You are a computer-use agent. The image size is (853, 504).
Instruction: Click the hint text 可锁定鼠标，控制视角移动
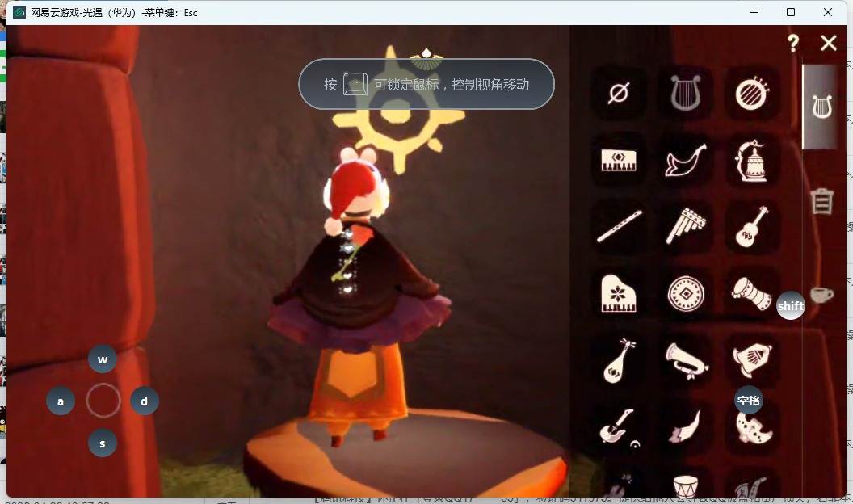pyautogui.click(x=452, y=85)
